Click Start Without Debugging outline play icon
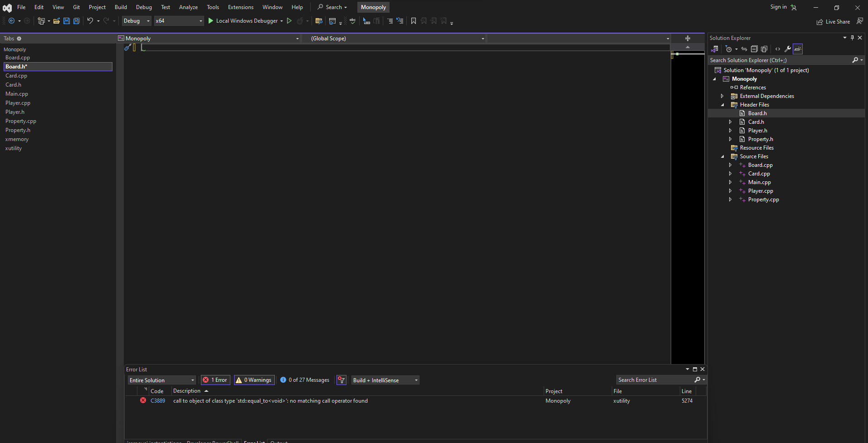Screen dimensions: 868x443 click(289, 21)
